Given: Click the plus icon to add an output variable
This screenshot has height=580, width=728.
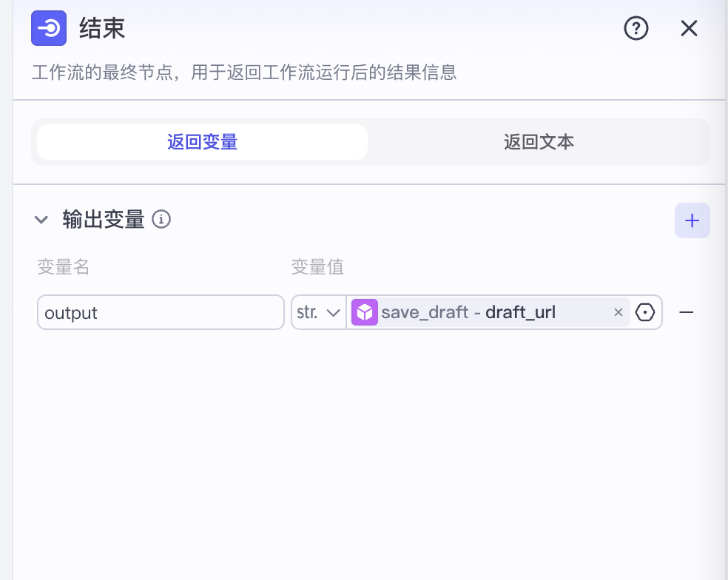Looking at the screenshot, I should click(x=692, y=220).
